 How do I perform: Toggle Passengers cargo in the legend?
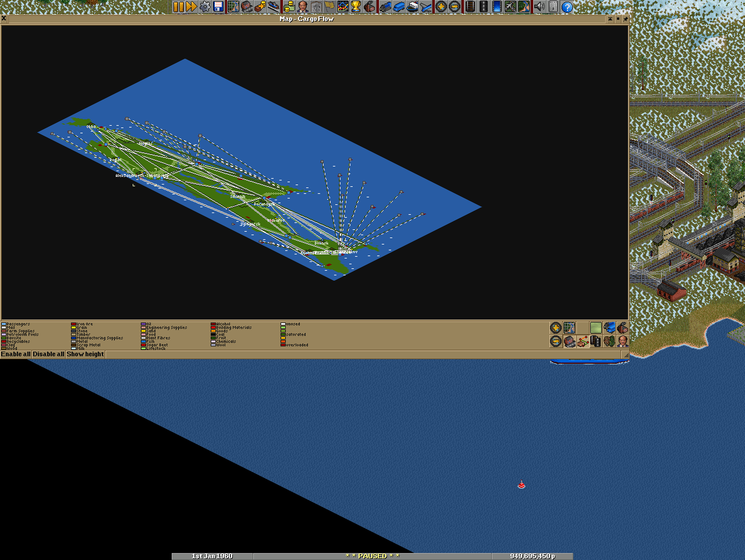(16, 324)
